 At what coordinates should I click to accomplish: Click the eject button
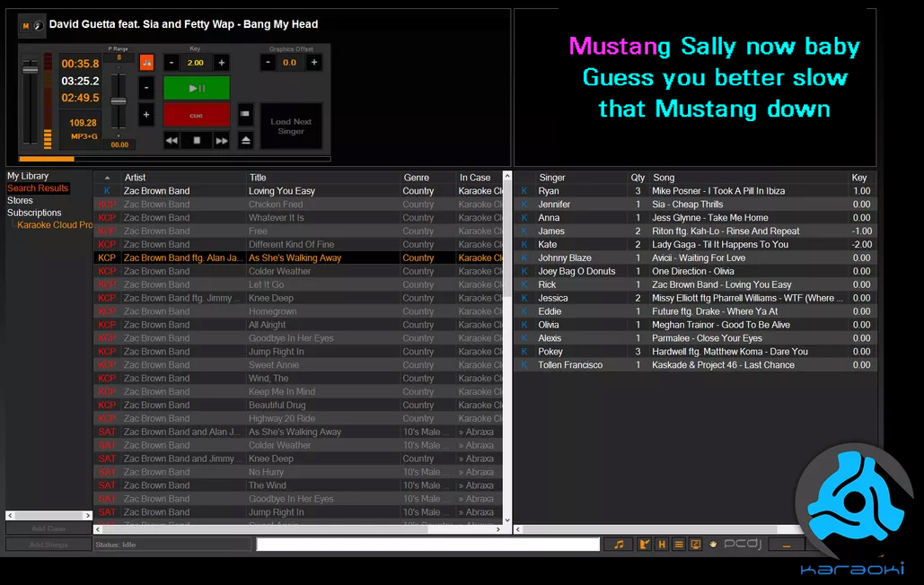point(246,140)
